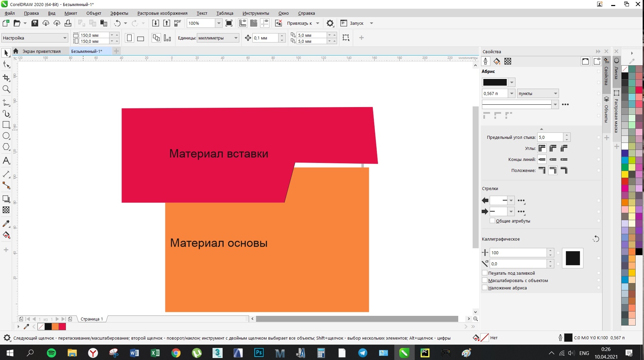Set outline position to centered
The width and height of the screenshot is (644, 360).
coord(553,170)
